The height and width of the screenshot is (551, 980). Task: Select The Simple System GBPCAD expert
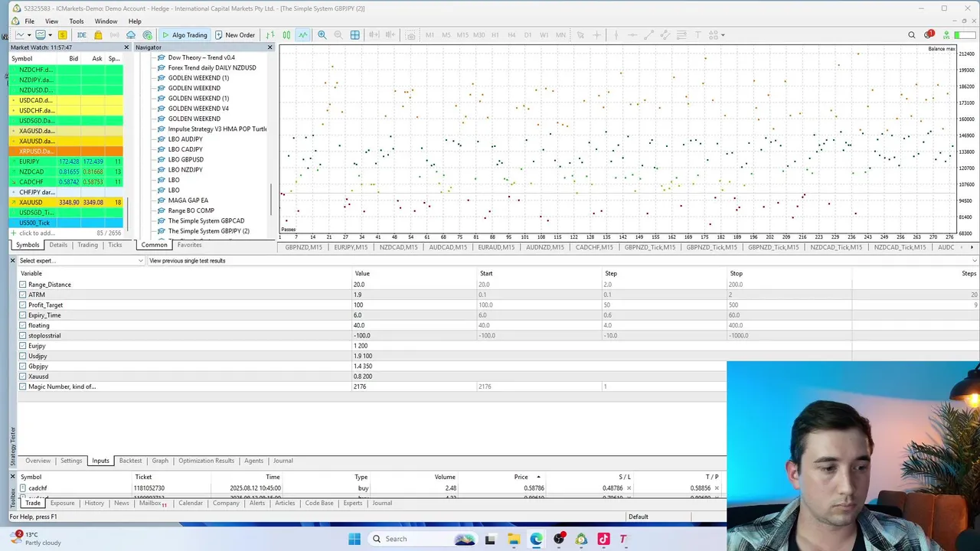click(x=206, y=221)
